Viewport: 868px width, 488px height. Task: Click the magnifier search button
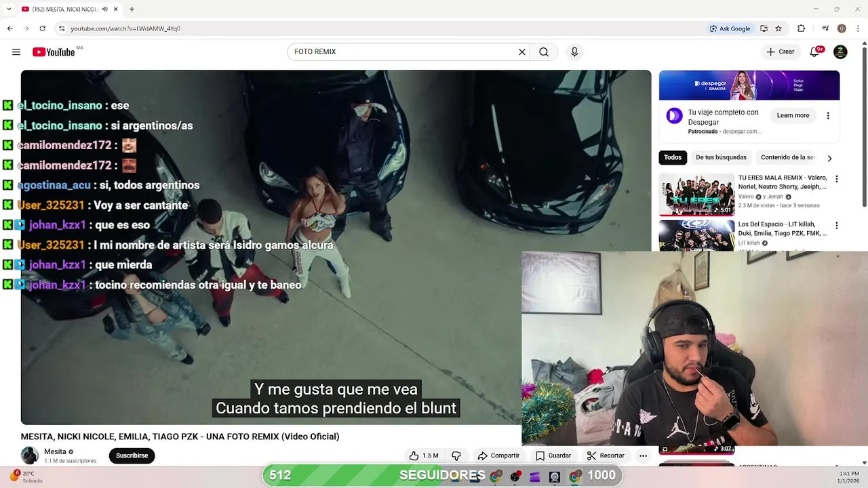[x=544, y=52]
